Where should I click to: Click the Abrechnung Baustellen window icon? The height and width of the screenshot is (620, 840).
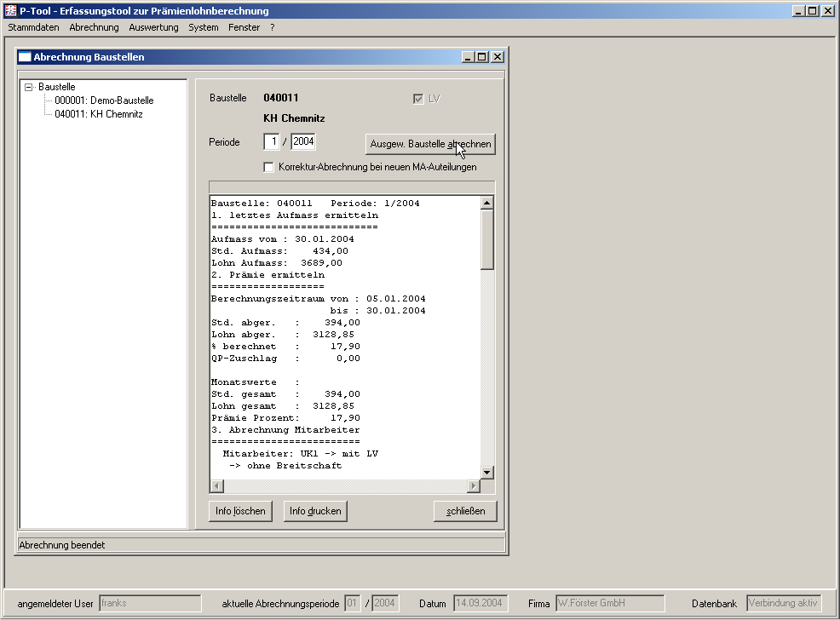tap(25, 57)
